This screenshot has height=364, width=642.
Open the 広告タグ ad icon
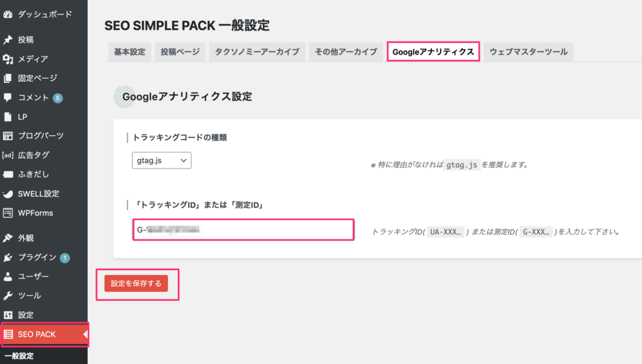pyautogui.click(x=8, y=155)
